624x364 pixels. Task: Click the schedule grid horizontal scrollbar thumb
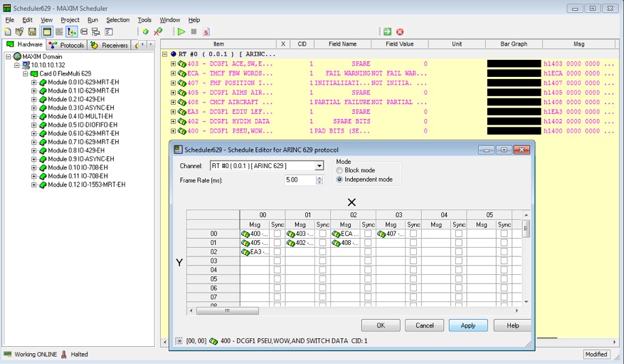(x=228, y=311)
